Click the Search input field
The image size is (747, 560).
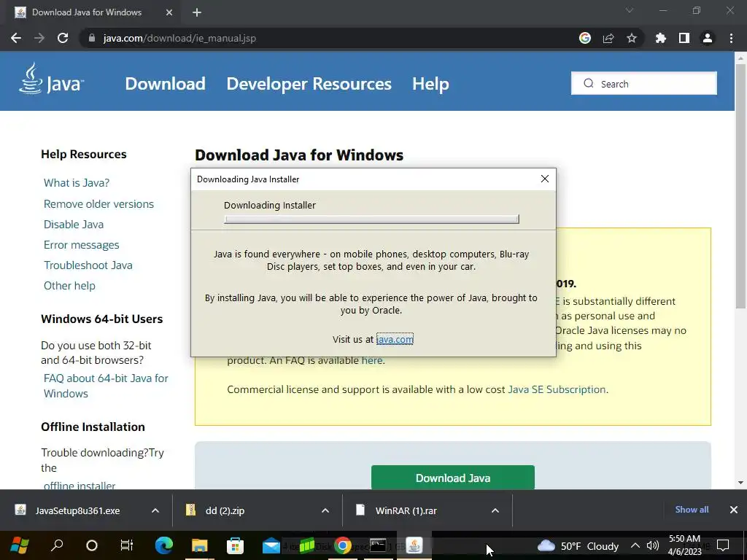[644, 83]
